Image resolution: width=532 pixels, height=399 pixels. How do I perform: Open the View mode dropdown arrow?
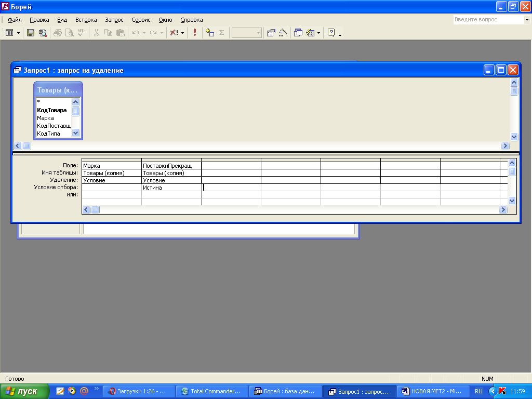[x=18, y=33]
